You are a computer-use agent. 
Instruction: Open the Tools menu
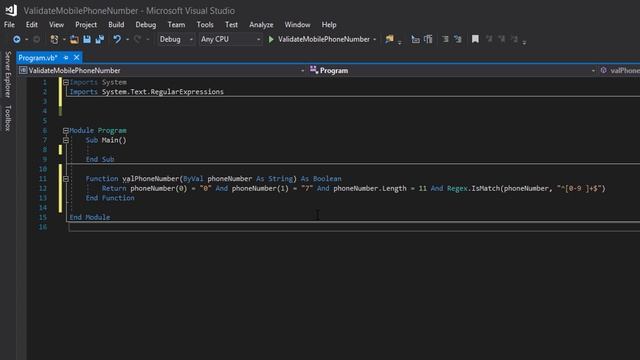205,24
